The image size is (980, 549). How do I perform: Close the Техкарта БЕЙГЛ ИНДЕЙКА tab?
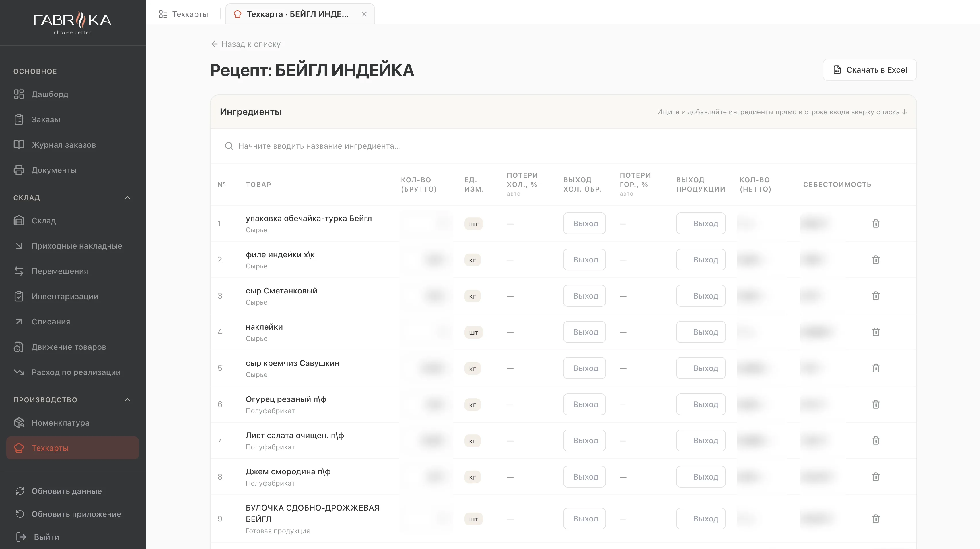point(364,14)
